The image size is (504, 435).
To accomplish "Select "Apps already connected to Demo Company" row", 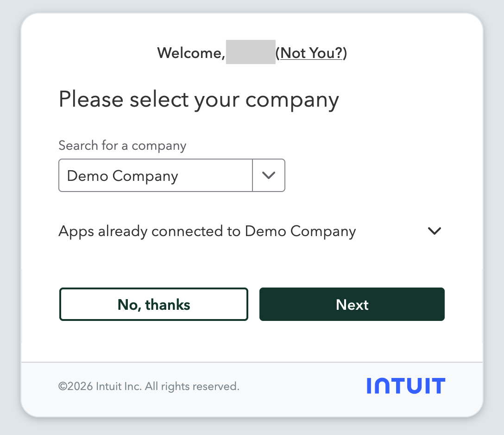I will (250, 231).
